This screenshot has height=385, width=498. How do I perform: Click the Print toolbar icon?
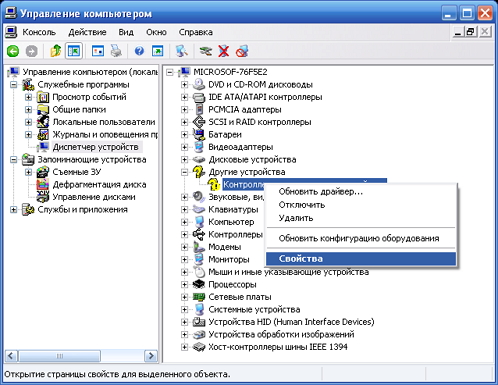point(116,51)
